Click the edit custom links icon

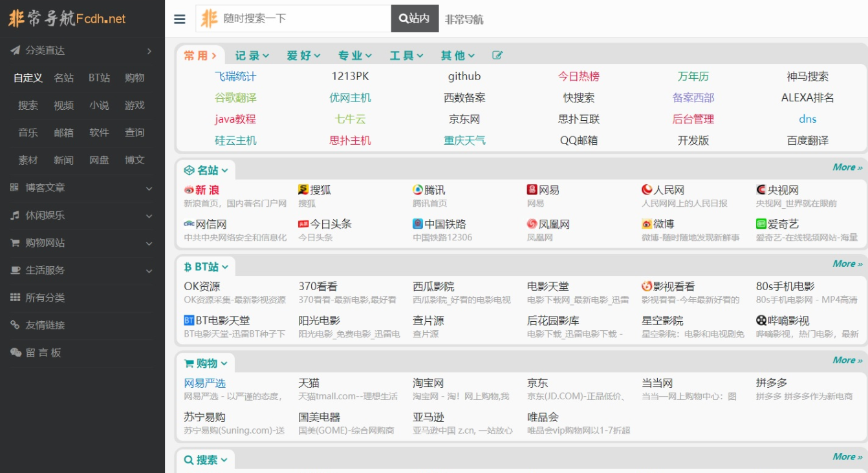(497, 56)
